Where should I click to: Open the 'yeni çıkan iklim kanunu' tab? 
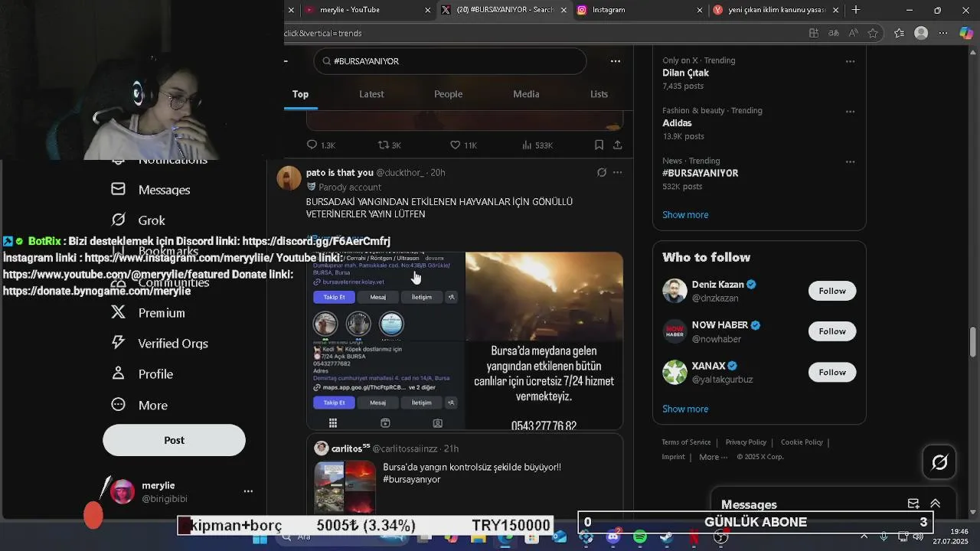pos(775,10)
